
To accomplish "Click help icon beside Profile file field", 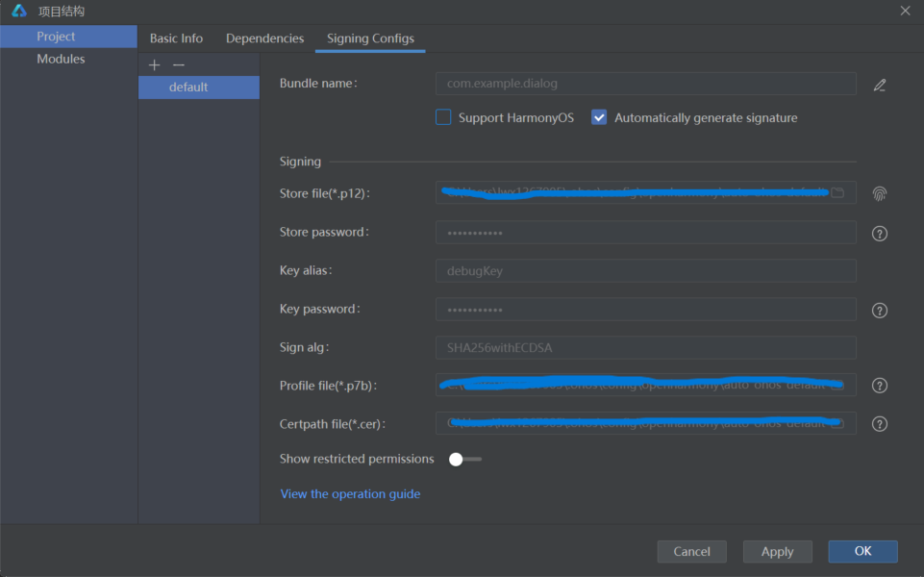I will click(879, 386).
